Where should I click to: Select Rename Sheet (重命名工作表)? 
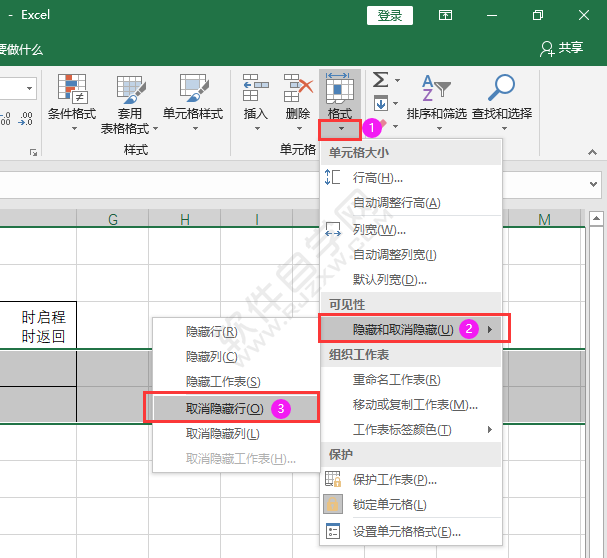click(x=411, y=380)
